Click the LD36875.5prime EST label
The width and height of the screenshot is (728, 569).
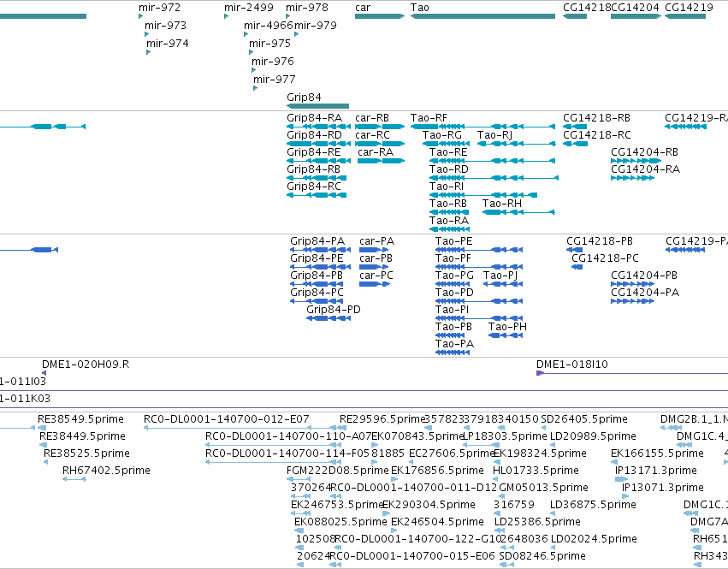pos(593,505)
